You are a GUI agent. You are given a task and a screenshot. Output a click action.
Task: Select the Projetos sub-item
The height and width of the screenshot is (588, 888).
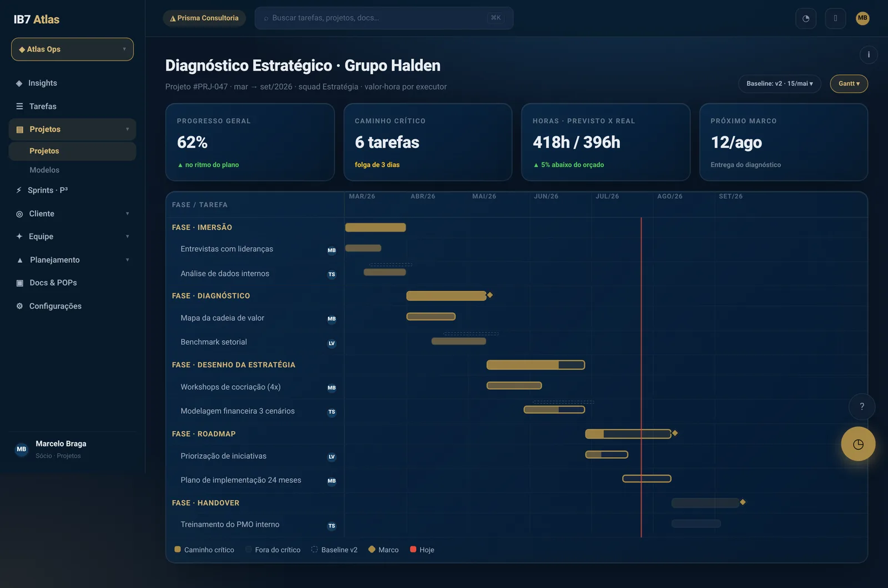[72, 151]
